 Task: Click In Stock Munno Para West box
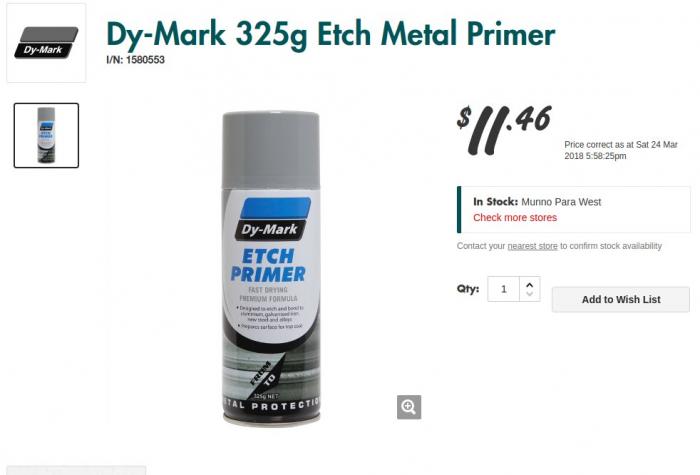(x=574, y=209)
